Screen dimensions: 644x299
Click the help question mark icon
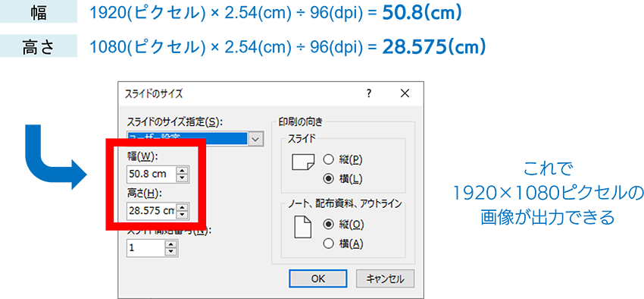(x=369, y=94)
